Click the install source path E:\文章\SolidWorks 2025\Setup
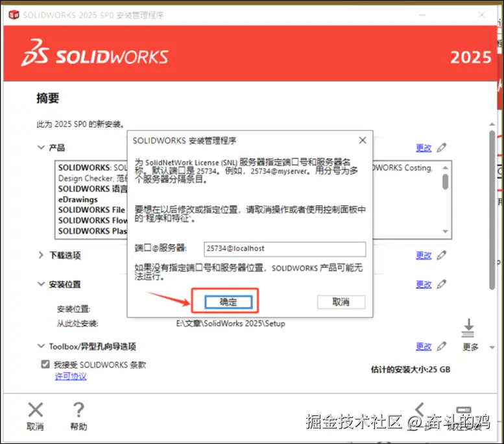 230,323
